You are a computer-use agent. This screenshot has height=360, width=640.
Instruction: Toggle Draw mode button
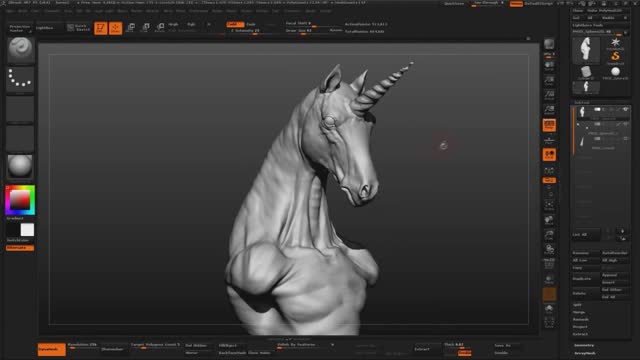[116, 28]
